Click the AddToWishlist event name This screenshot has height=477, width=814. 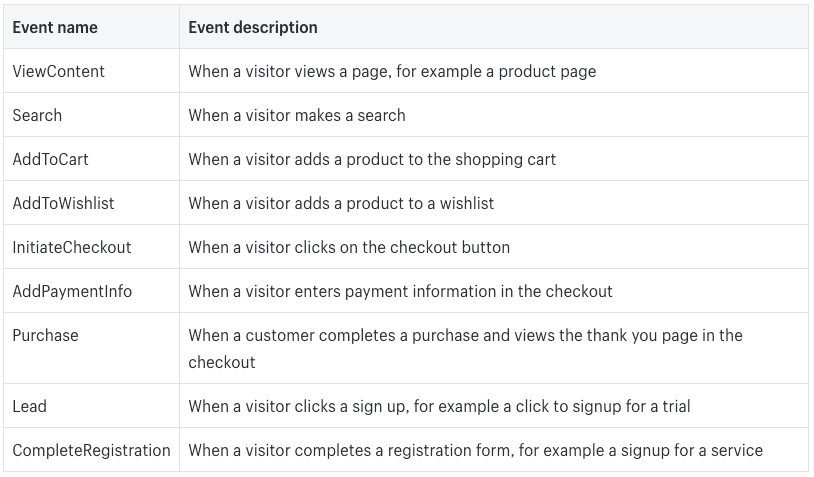click(63, 203)
